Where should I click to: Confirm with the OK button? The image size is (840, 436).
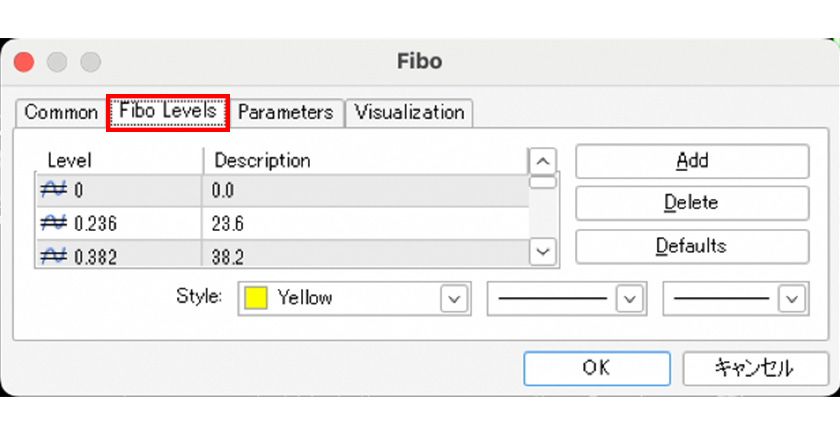pos(596,368)
